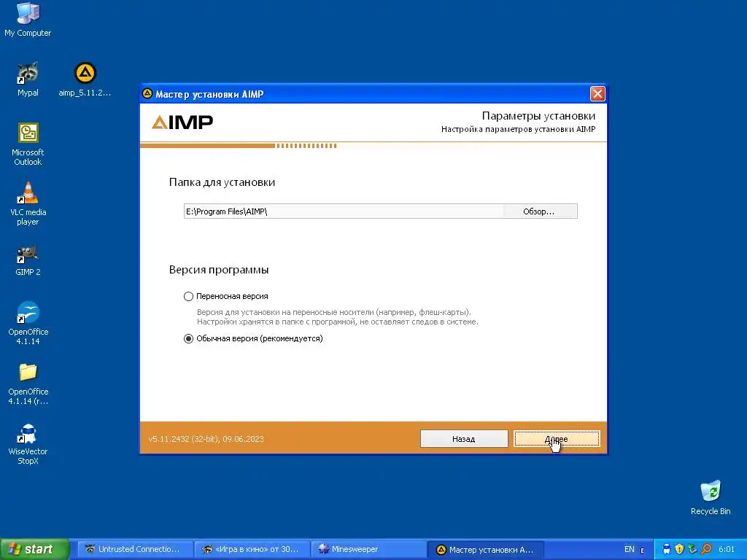Click the EN language indicator
Screen dimensions: 747x560
(630, 549)
